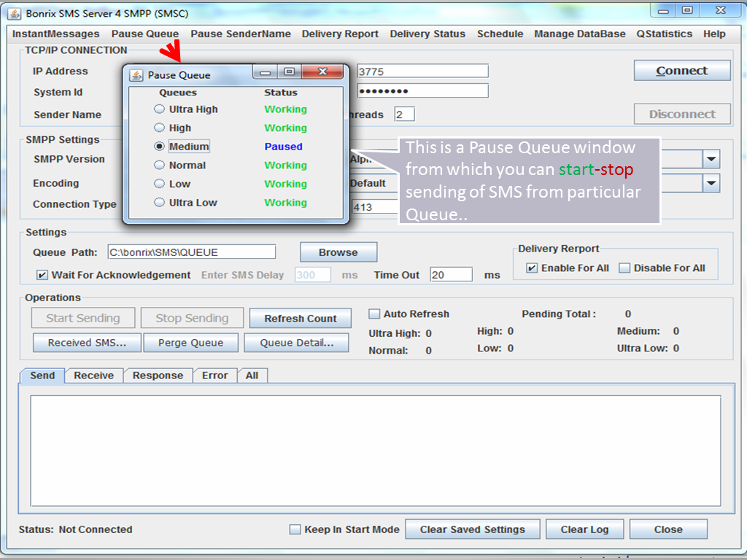The image size is (747, 560).
Task: Minimize the Pause Queue dialog
Action: click(x=266, y=72)
